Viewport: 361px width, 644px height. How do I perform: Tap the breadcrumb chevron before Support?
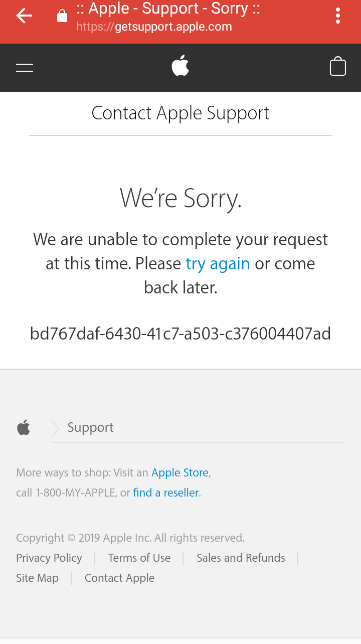[x=55, y=428]
